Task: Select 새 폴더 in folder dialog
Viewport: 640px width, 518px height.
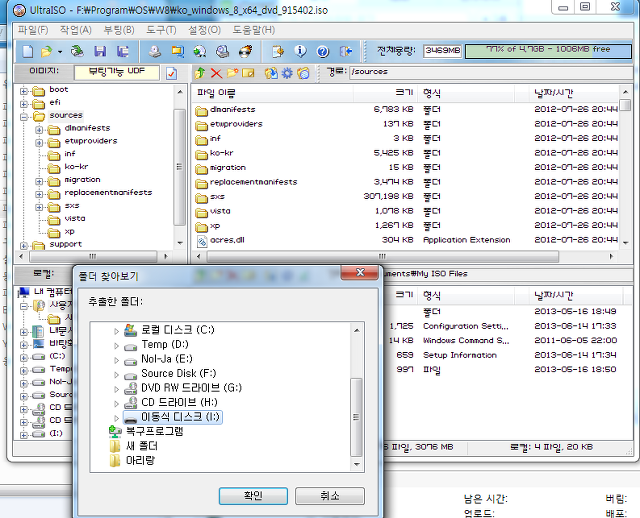Action: coord(141,446)
